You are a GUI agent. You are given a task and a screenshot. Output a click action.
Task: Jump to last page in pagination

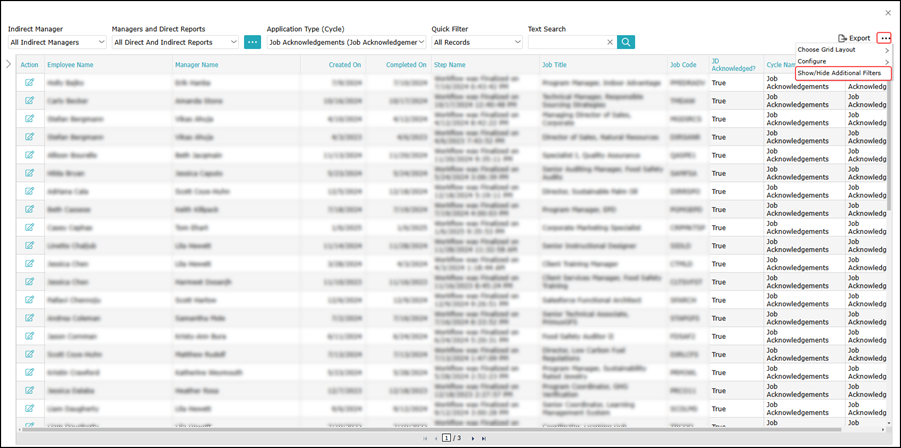484,438
